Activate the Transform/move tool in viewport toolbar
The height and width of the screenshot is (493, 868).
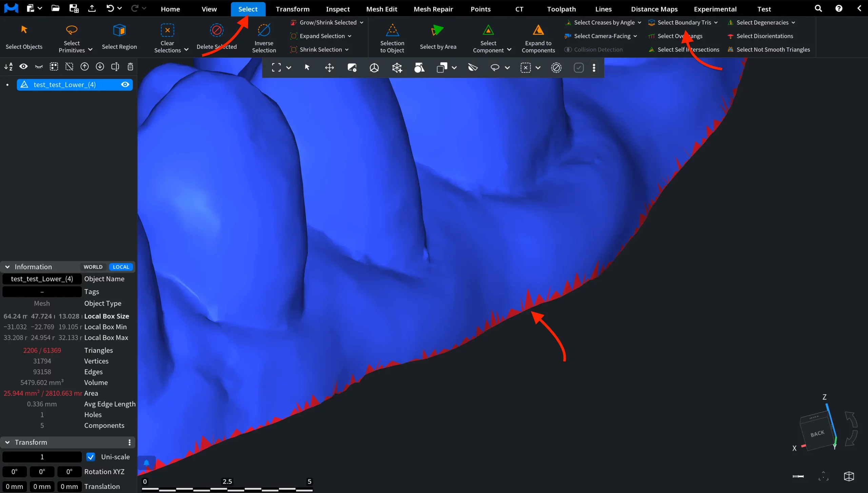tap(329, 67)
